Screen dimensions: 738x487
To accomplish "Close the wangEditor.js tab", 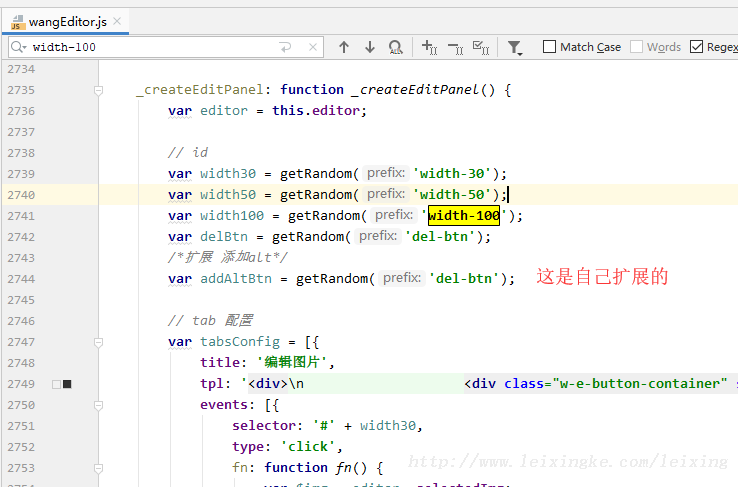I will click(x=117, y=21).
